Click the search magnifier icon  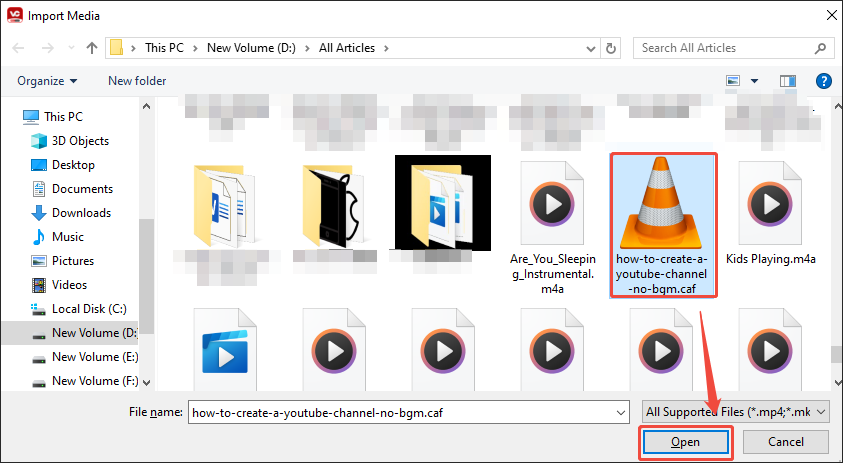[820, 48]
